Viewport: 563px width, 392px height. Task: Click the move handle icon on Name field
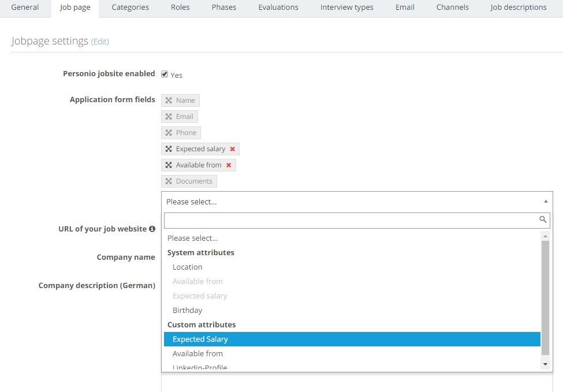click(x=169, y=100)
